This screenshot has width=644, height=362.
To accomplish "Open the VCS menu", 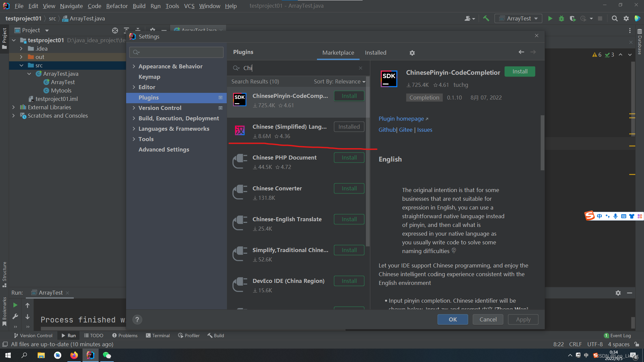I will pyautogui.click(x=189, y=6).
